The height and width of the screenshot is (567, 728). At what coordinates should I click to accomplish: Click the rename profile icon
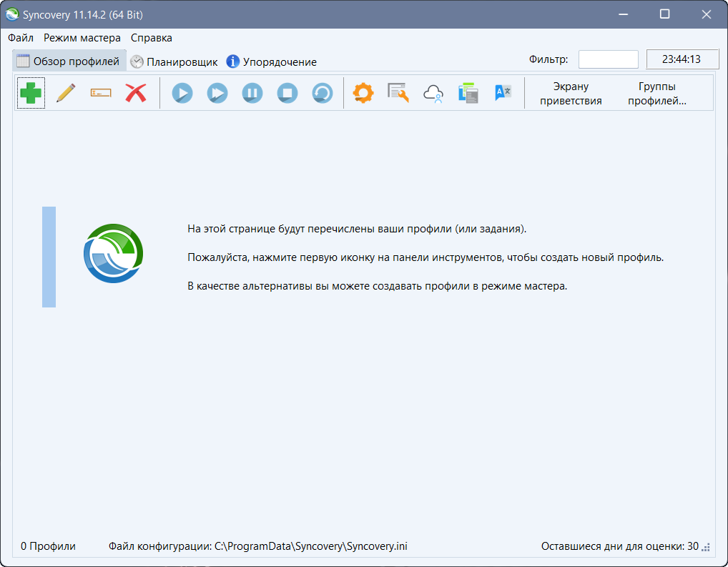point(101,93)
